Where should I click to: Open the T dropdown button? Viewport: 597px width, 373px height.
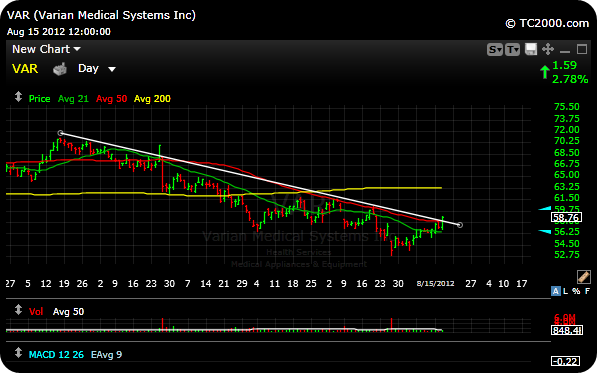[x=512, y=49]
